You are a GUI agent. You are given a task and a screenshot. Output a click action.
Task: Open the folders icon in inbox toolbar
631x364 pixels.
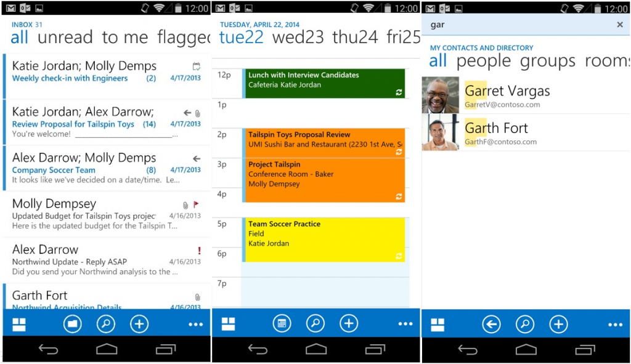tap(73, 324)
